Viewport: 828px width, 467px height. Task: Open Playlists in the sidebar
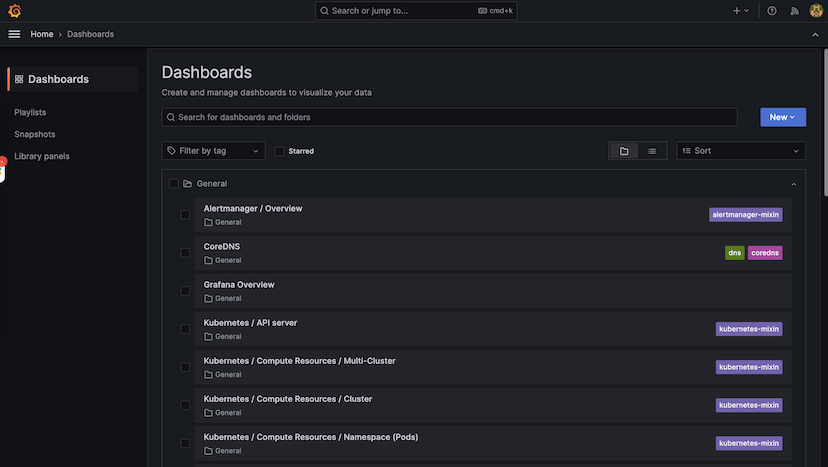[30, 113]
